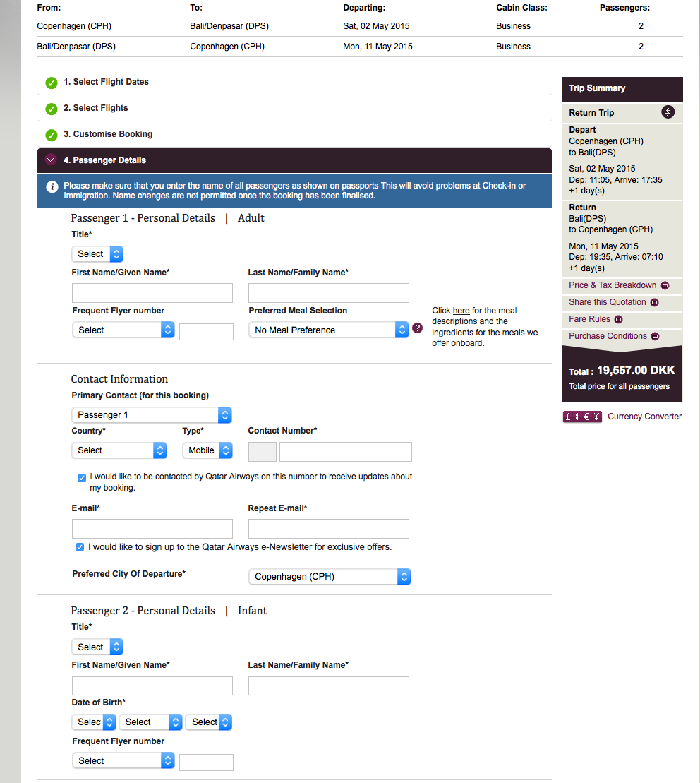700x783 pixels.
Task: Click the green checkmark beside Select Flight Dates
Action: [x=52, y=83]
